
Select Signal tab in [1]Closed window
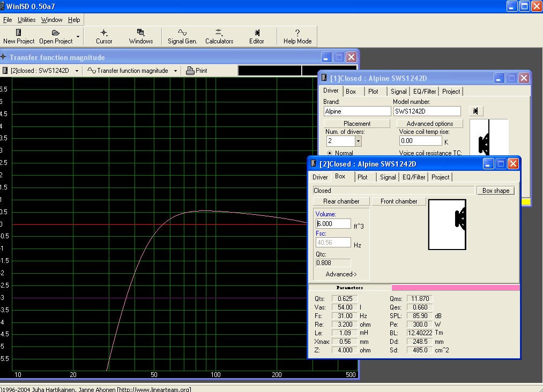(399, 92)
